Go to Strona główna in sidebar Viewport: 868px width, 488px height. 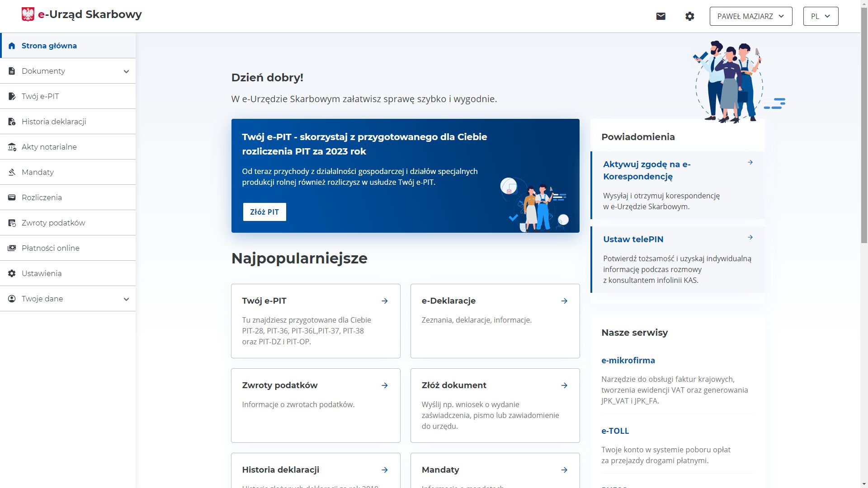tap(68, 46)
